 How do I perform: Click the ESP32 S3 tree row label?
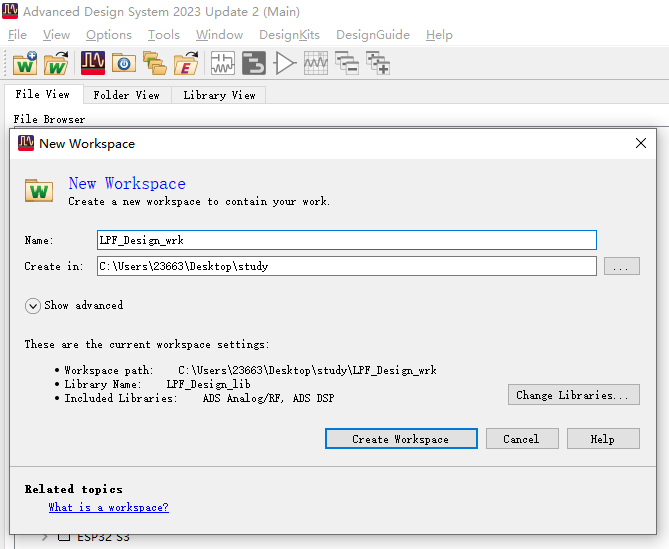pyautogui.click(x=103, y=537)
